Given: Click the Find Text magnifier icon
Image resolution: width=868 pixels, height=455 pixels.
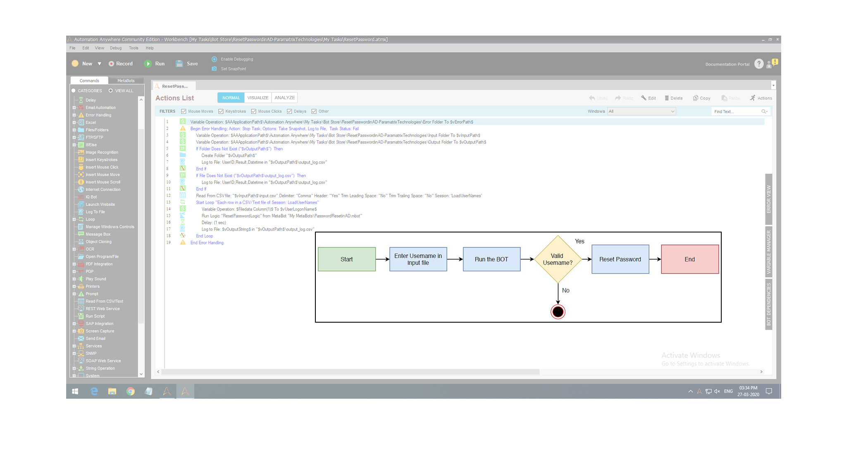Looking at the screenshot, I should point(764,111).
